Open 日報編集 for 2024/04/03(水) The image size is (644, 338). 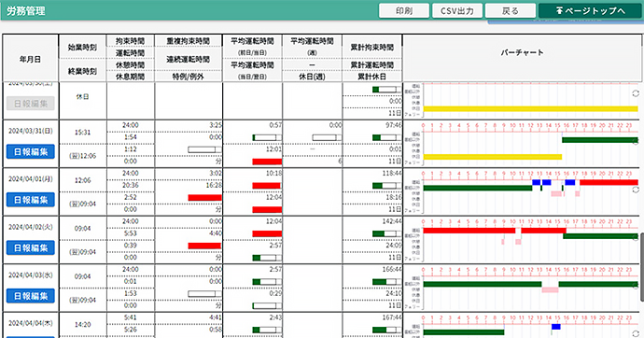click(x=31, y=296)
